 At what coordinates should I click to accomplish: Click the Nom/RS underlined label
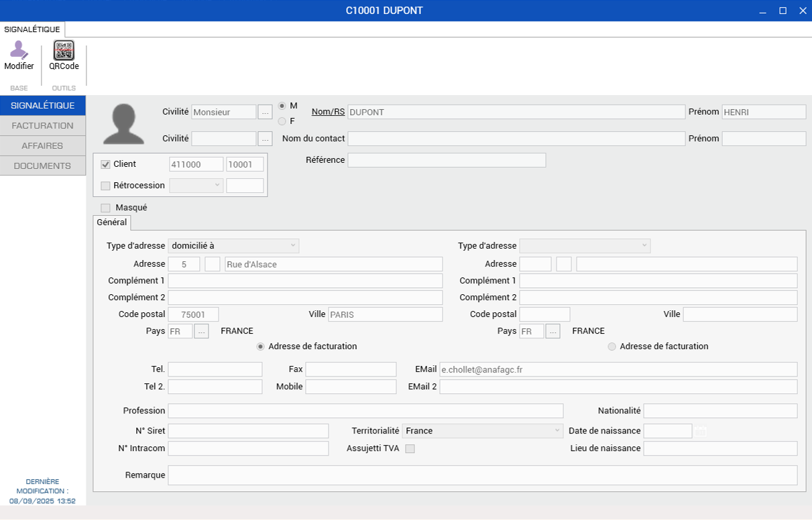(328, 112)
